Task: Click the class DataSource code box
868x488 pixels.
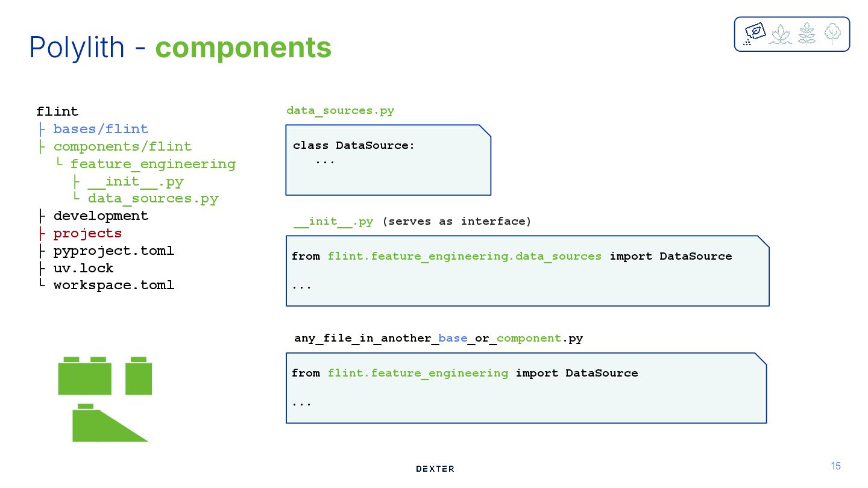Action: coord(388,160)
